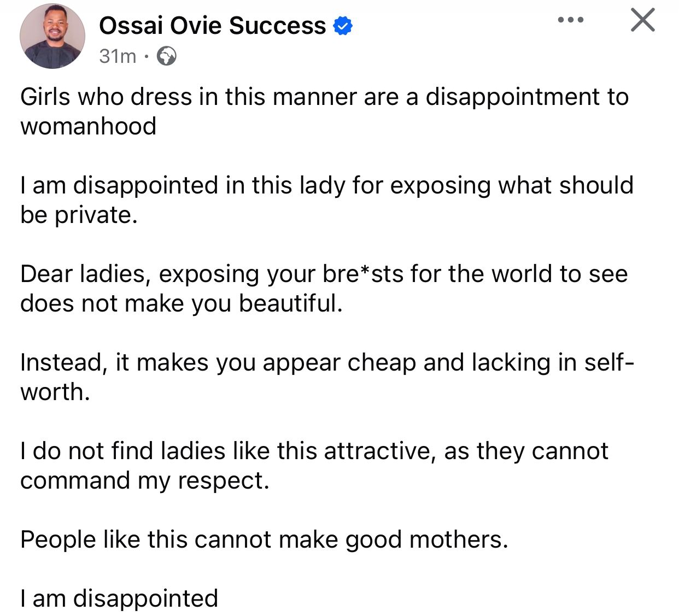Click the word "beautiful." in the post

(x=291, y=303)
